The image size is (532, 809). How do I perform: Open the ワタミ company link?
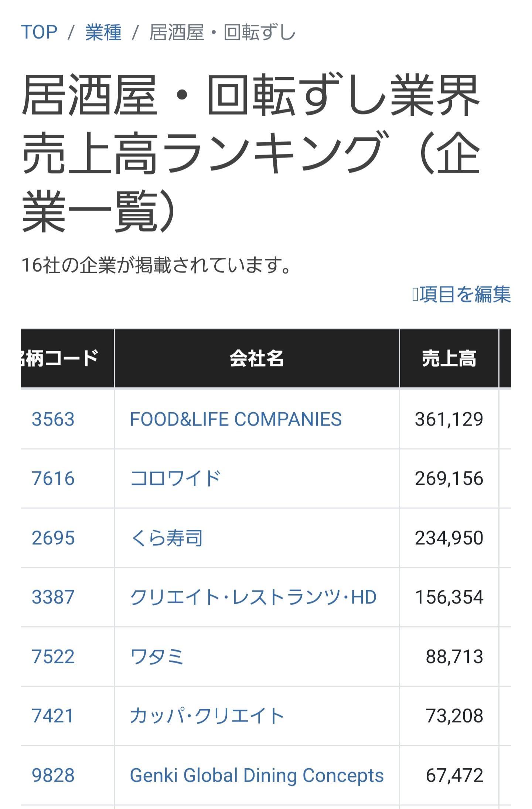coord(157,657)
